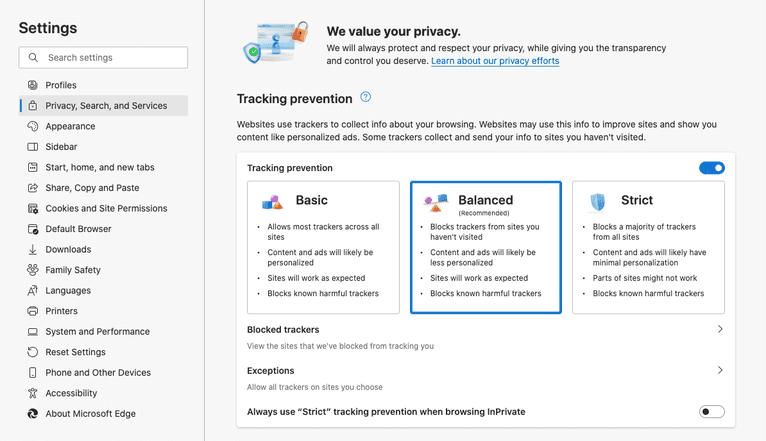Click the Search settings input field
Image resolution: width=766 pixels, height=441 pixels.
coord(113,58)
